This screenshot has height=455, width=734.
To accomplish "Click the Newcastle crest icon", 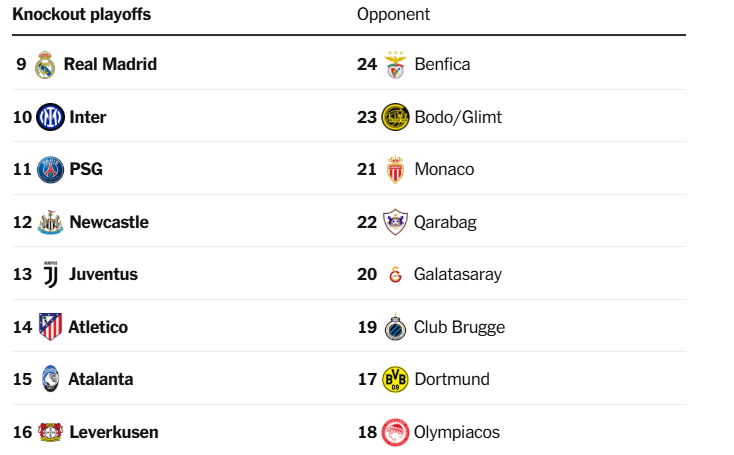I will tap(50, 222).
